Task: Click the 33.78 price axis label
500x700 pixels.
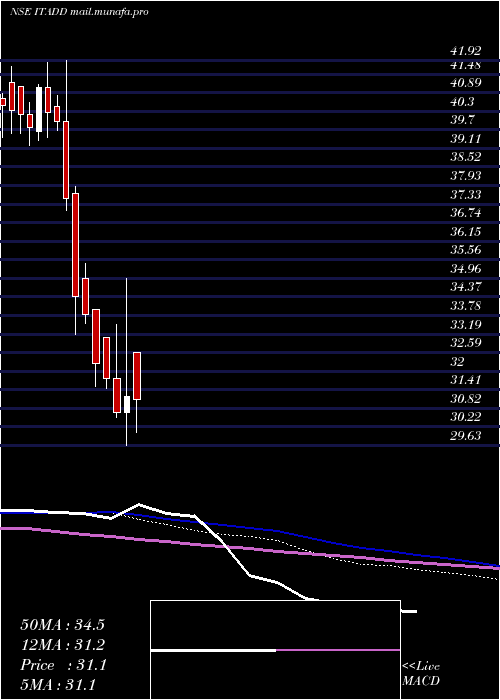Action: 466,305
